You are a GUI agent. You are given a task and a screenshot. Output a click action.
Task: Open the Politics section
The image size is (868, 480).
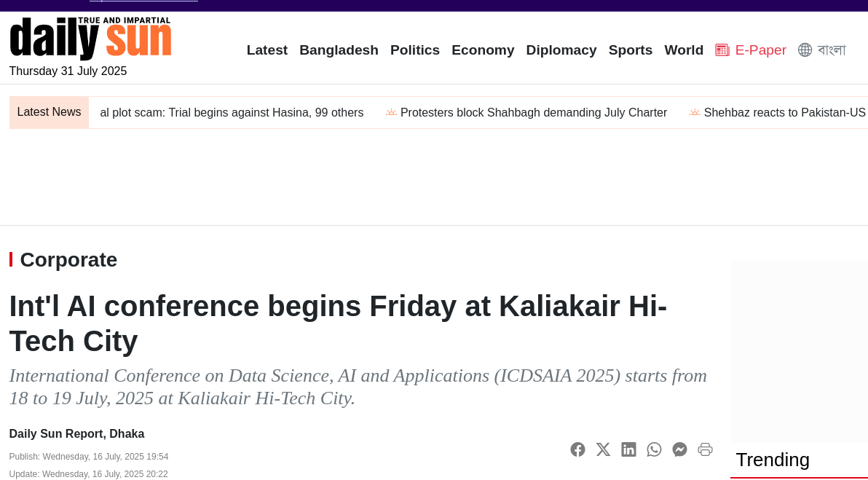pos(414,50)
